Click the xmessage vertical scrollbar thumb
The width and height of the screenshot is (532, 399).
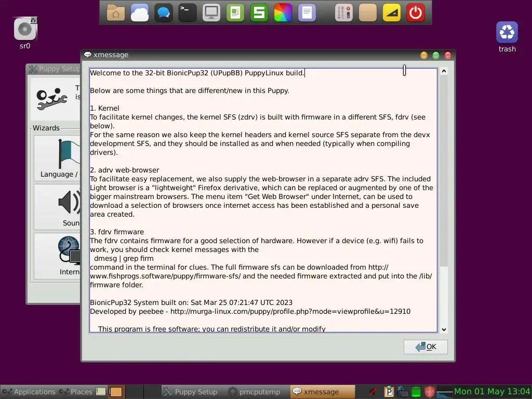(444, 170)
